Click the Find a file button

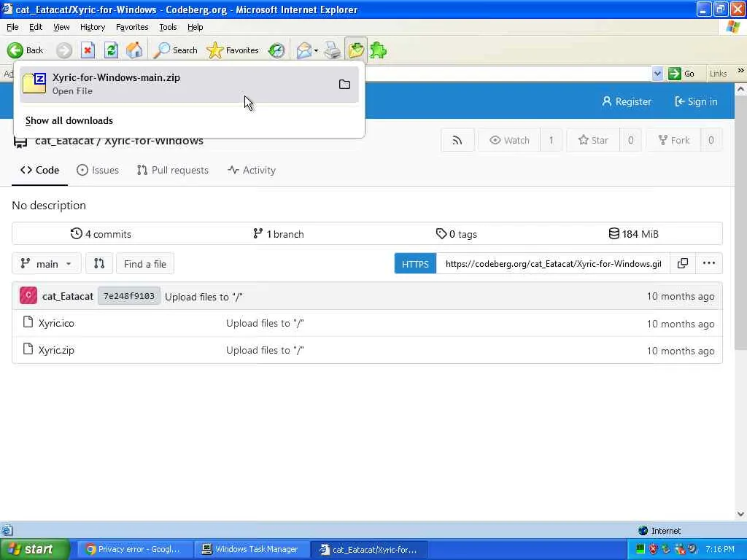coord(145,264)
